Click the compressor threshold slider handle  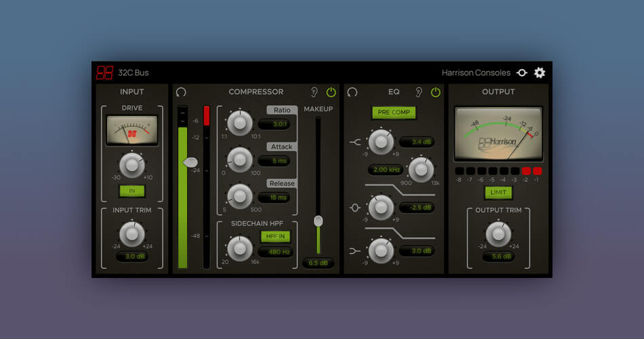tap(190, 162)
